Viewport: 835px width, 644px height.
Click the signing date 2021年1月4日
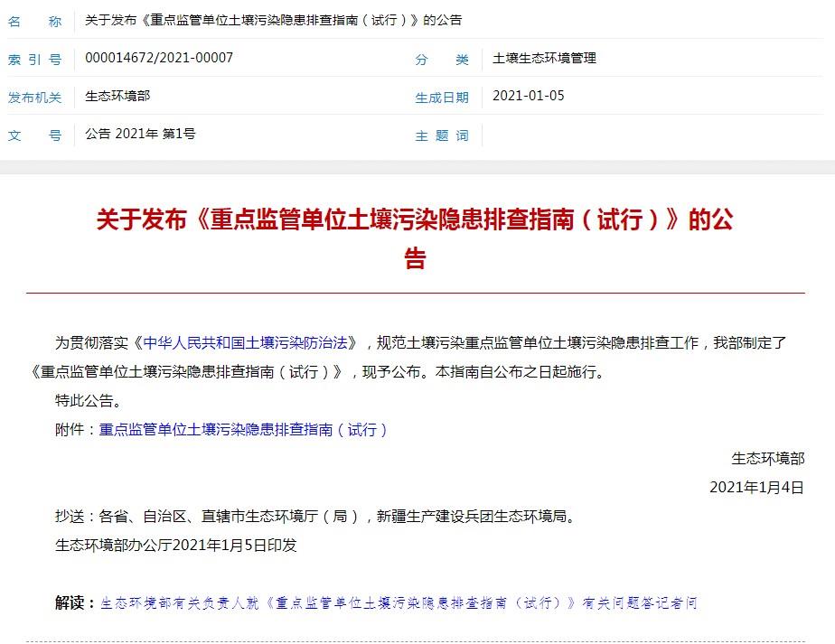(x=756, y=487)
